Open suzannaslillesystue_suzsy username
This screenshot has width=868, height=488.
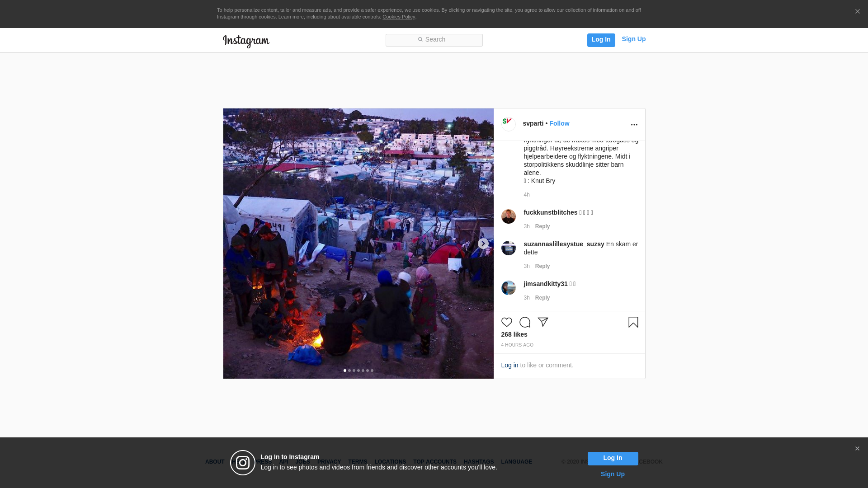[x=564, y=244]
